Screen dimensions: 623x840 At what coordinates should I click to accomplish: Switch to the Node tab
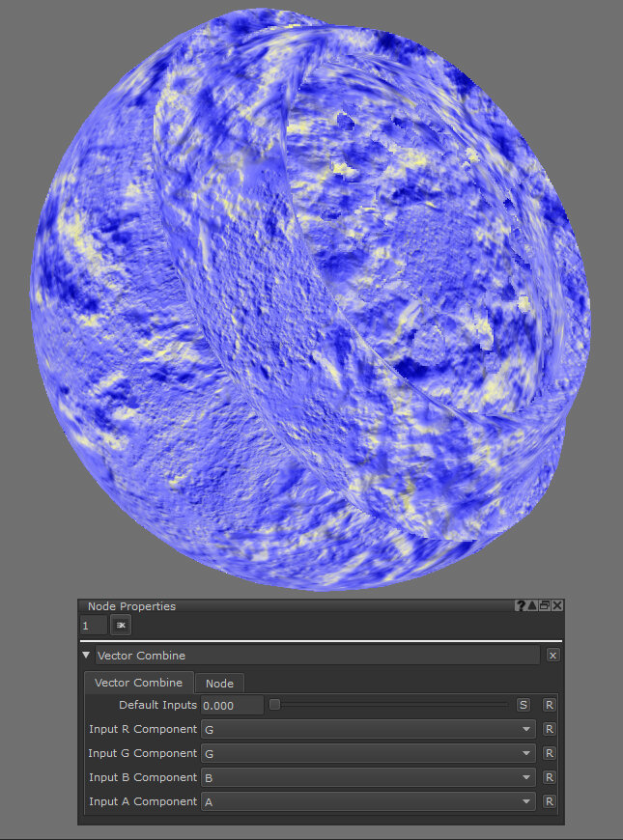click(219, 683)
